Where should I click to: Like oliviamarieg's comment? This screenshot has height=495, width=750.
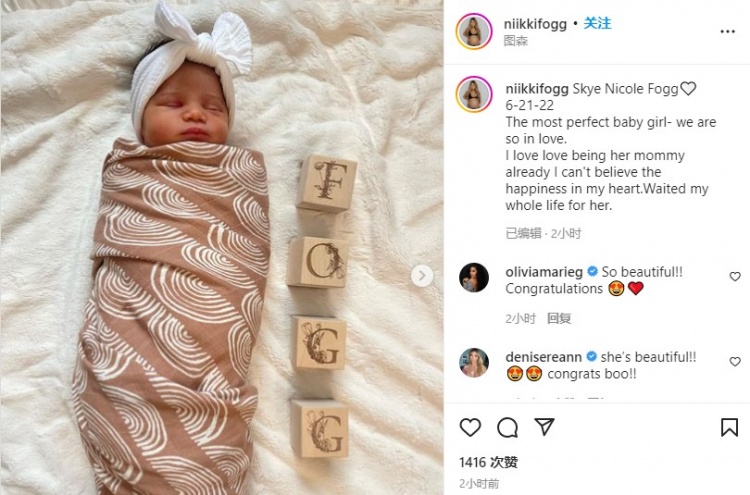(735, 276)
